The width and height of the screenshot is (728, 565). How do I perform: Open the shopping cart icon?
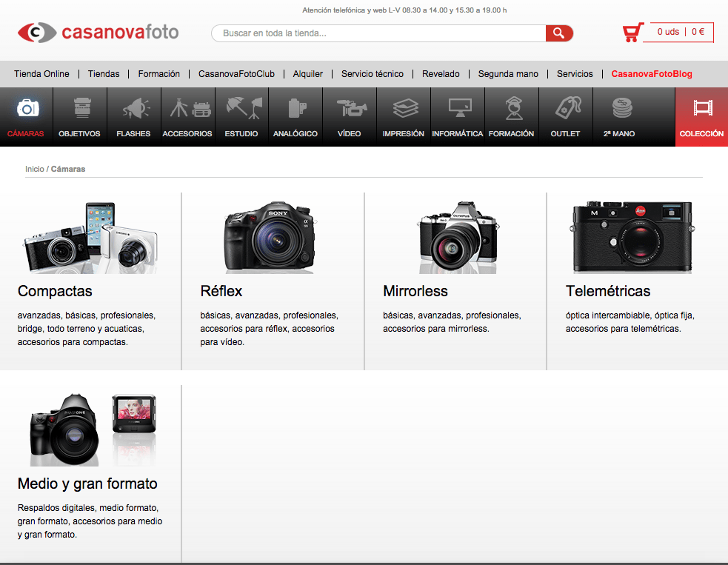tap(632, 33)
